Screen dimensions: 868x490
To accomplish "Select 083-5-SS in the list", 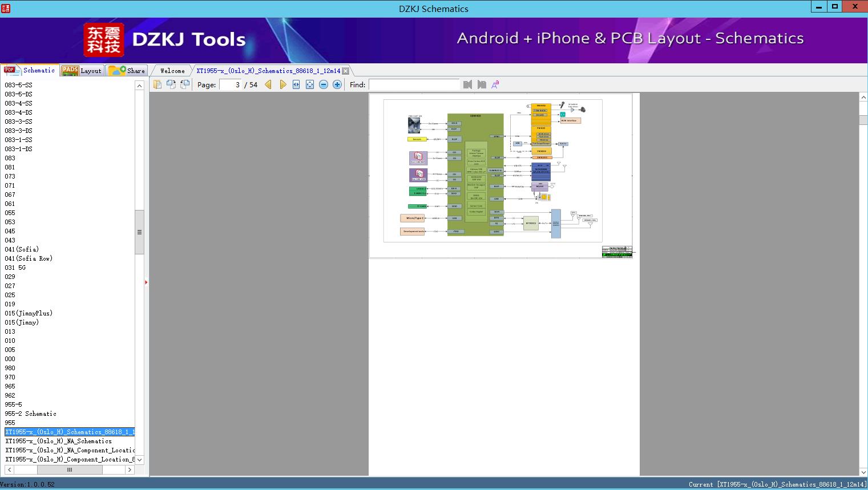I will (19, 85).
